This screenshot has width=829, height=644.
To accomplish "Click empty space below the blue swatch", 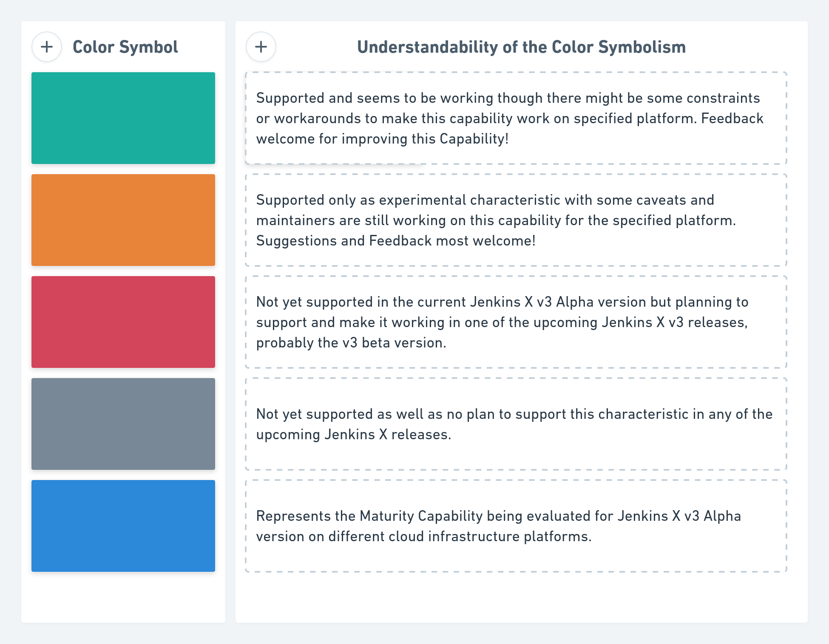I will [x=123, y=597].
